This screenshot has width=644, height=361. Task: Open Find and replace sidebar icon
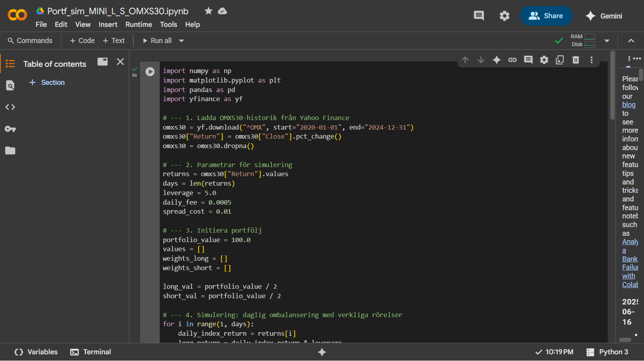point(10,85)
